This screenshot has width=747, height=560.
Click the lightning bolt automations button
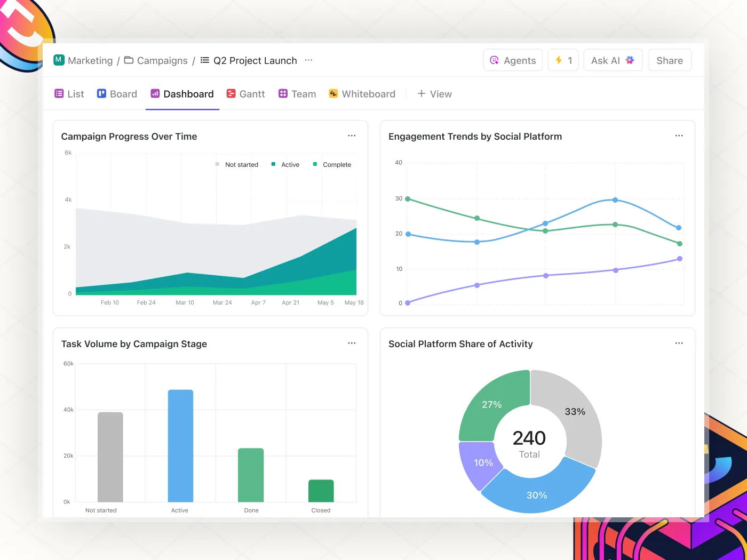(563, 60)
